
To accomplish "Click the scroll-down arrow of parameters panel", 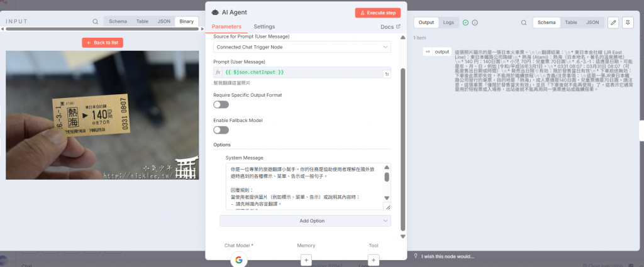I will click(x=403, y=236).
